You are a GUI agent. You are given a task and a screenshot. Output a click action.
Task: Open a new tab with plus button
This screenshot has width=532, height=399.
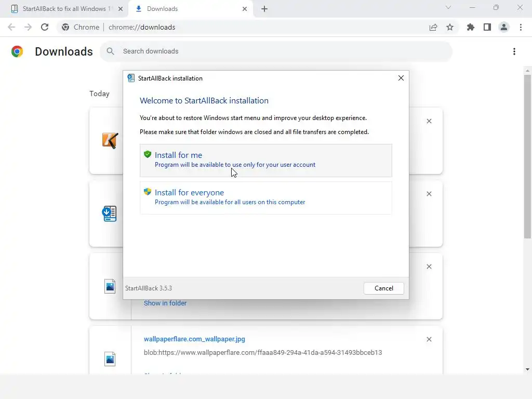click(x=264, y=9)
